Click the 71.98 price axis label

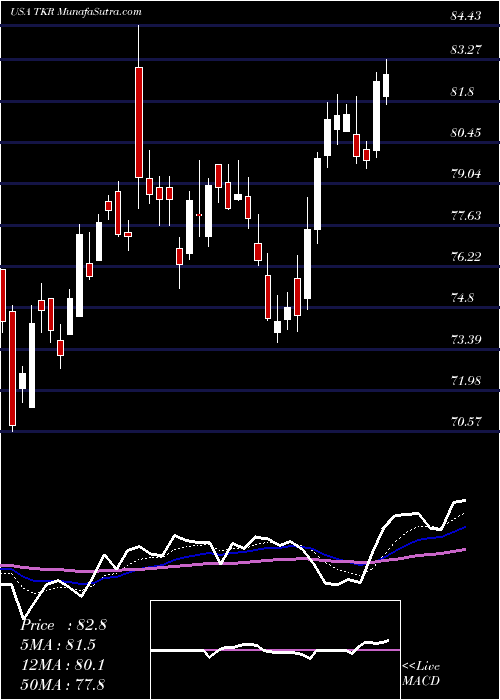click(466, 381)
